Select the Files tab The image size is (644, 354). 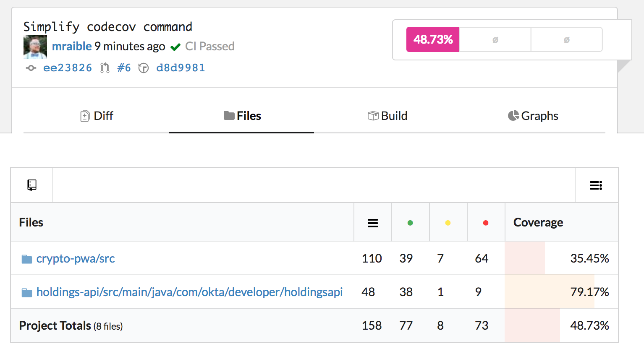(242, 116)
